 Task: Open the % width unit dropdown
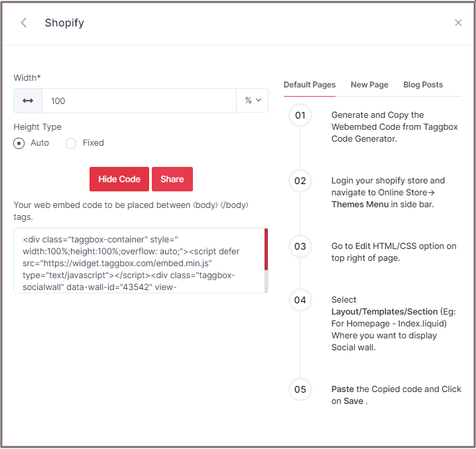coord(253,101)
